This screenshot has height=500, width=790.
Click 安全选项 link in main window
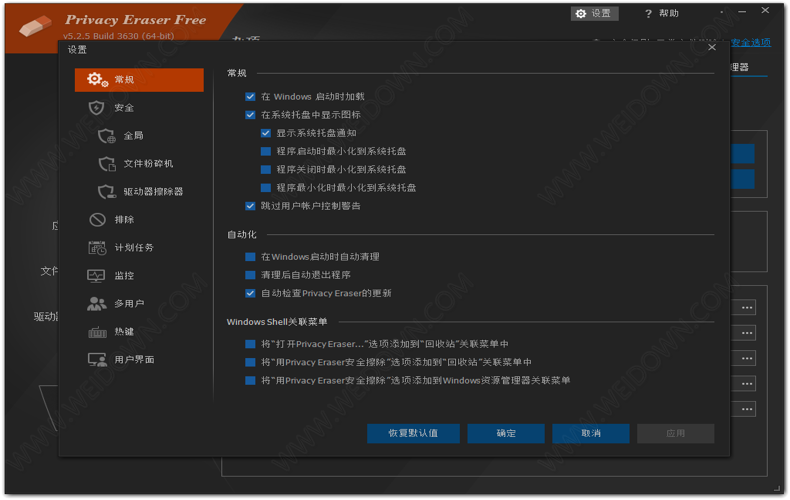pos(751,43)
